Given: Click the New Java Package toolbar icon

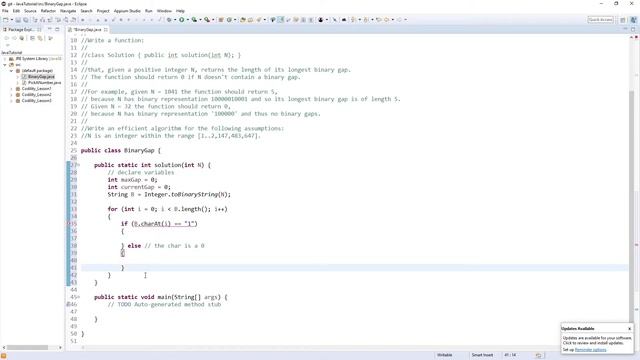Looking at the screenshot, I should (221, 20).
